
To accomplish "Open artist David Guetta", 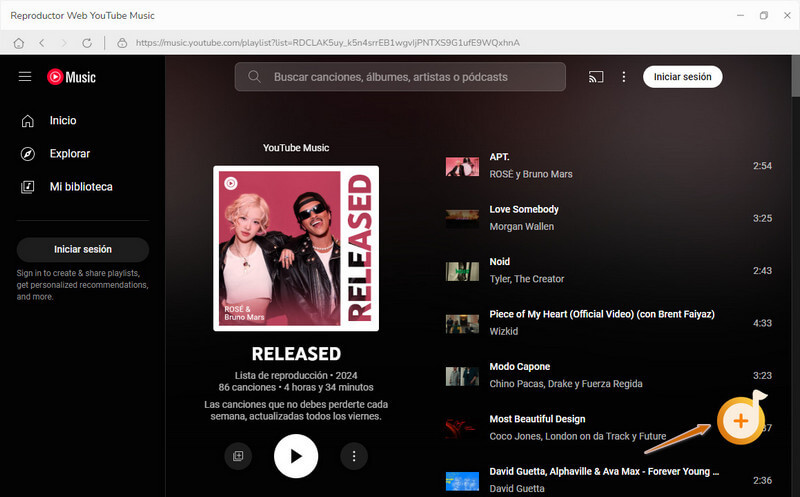I will point(517,489).
